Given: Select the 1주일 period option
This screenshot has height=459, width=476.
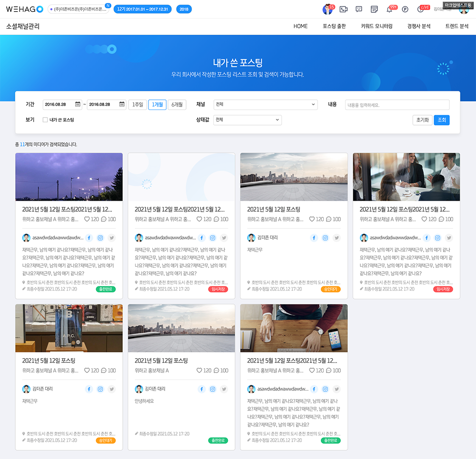Looking at the screenshot, I should (x=138, y=105).
